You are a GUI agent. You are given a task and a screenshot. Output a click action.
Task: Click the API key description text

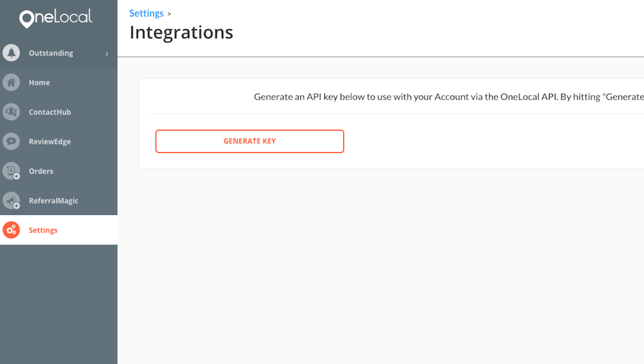pyautogui.click(x=448, y=97)
